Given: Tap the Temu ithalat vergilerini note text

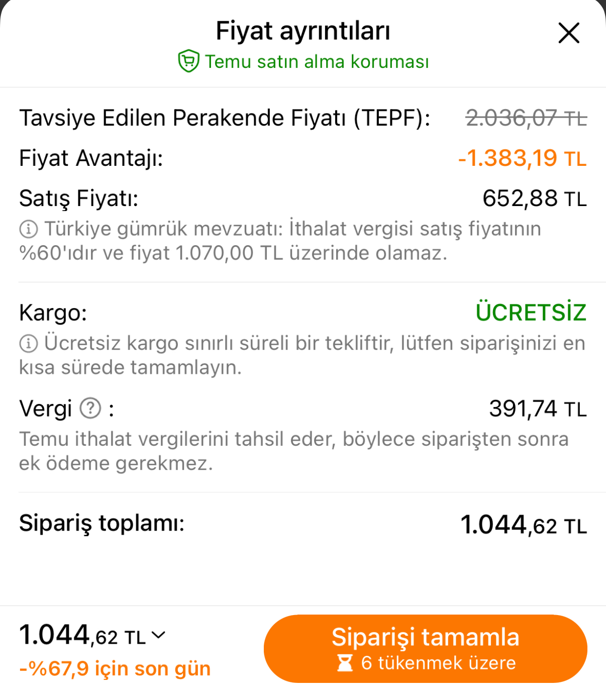Looking at the screenshot, I should tap(293, 451).
